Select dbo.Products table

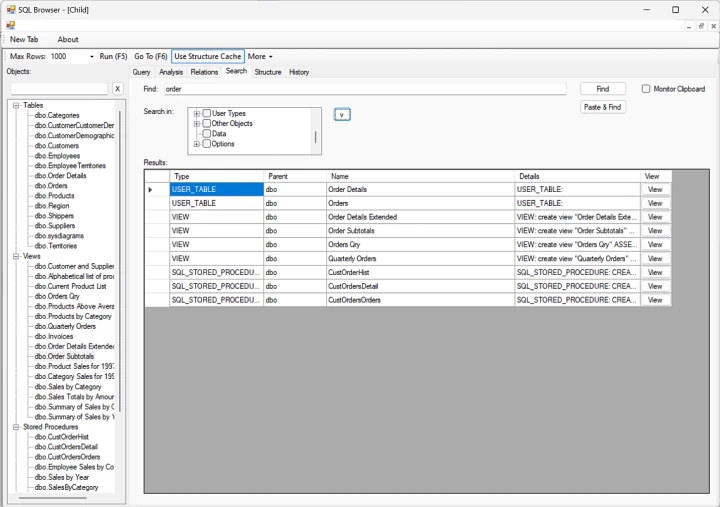[x=54, y=196]
